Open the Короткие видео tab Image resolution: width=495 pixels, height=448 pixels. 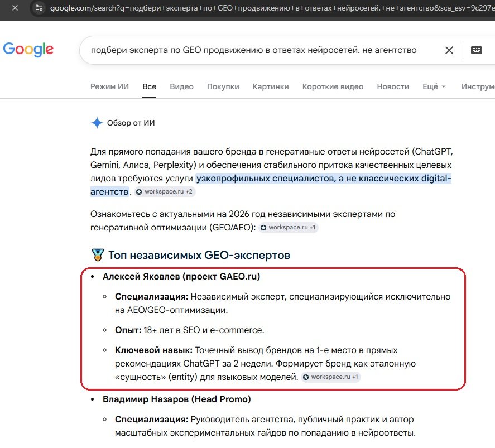pos(333,86)
